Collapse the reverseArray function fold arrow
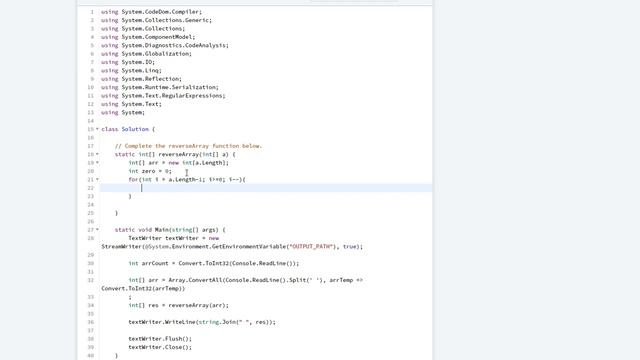Screen dimensions: 640x360 pyautogui.click(x=97, y=154)
